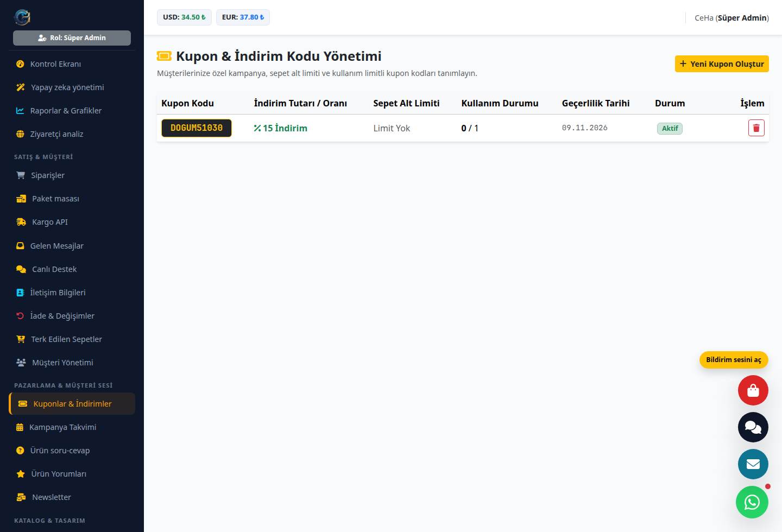Screen dimensions: 782x532
Task: Click the site logo in sidebar
Action: (22, 17)
